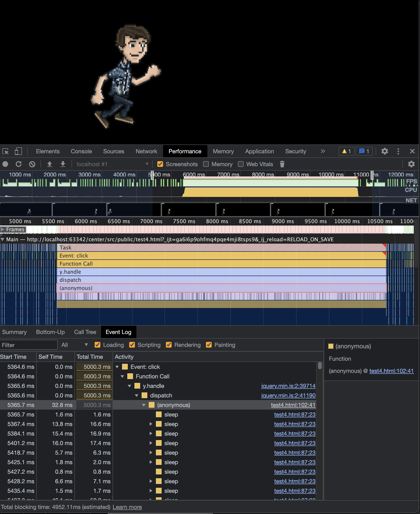
Task: Switch to the Console tab
Action: coord(81,151)
